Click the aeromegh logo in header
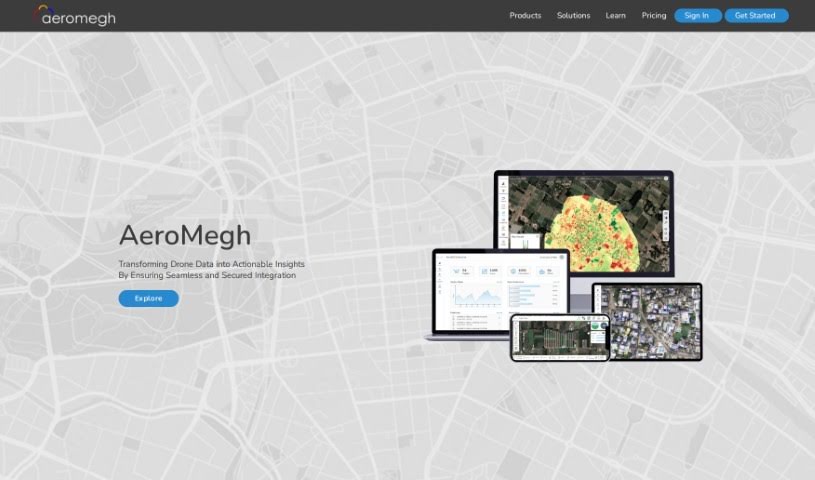 point(75,16)
